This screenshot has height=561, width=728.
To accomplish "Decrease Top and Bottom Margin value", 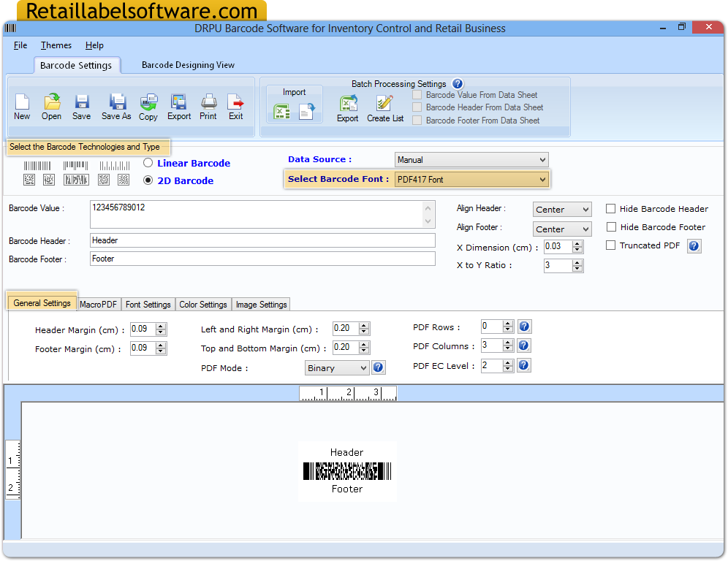I will (x=364, y=351).
